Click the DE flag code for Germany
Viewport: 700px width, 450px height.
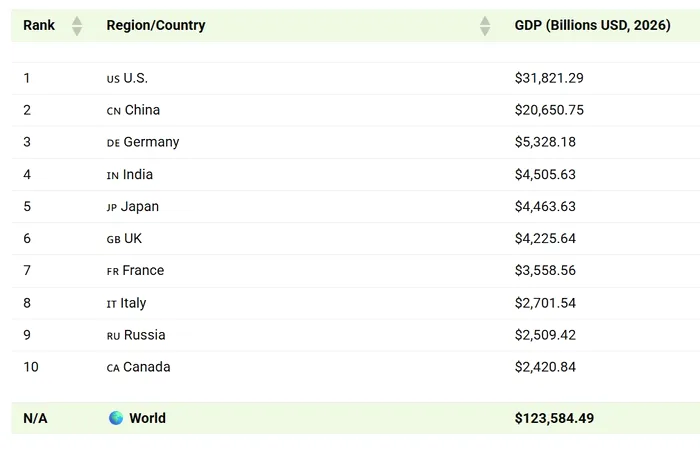point(113,143)
